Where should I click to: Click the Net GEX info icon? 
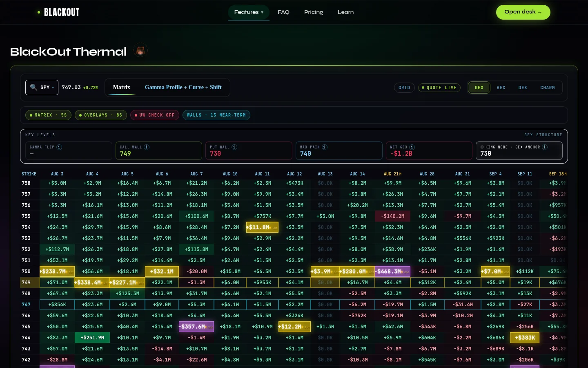tap(412, 147)
